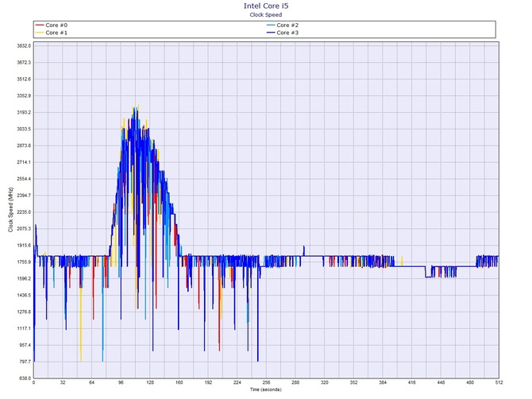Viewport: 532px width, 399px height.
Task: Click the 2873.8 y-axis value
Action: (24, 145)
